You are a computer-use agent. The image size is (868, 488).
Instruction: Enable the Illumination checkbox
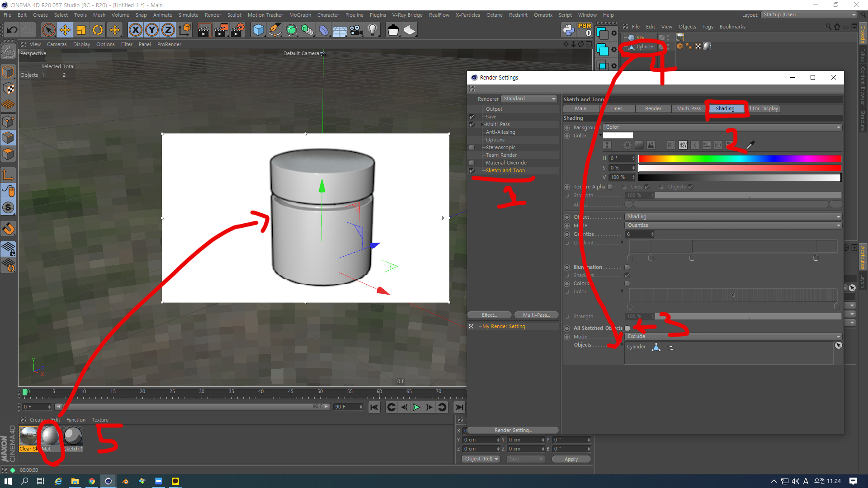tap(627, 267)
